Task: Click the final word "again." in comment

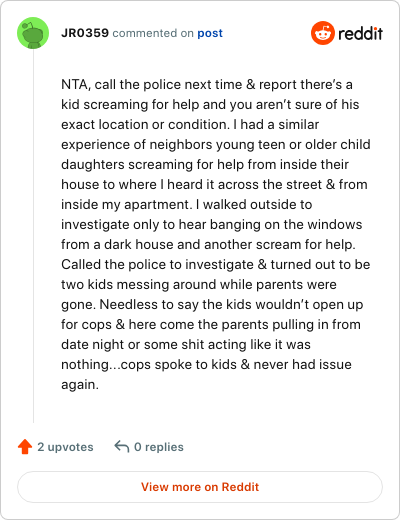Action: pos(80,385)
